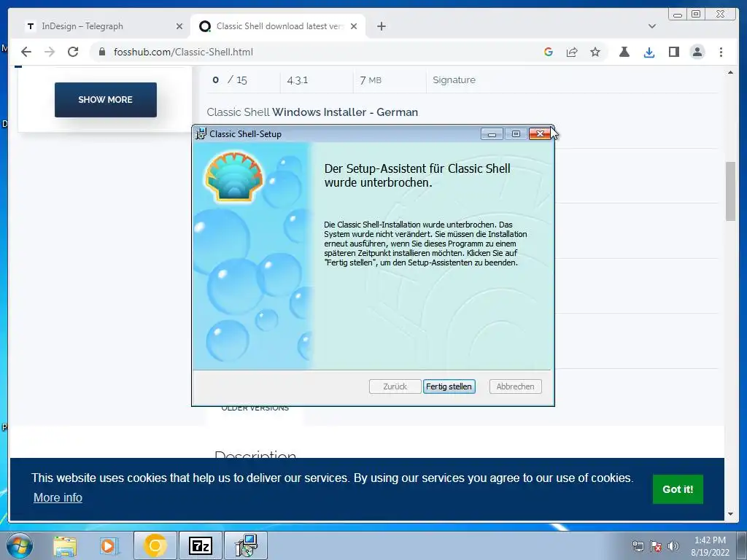This screenshot has height=560, width=747.
Task: Click the Zurück button in setup
Action: tap(395, 386)
